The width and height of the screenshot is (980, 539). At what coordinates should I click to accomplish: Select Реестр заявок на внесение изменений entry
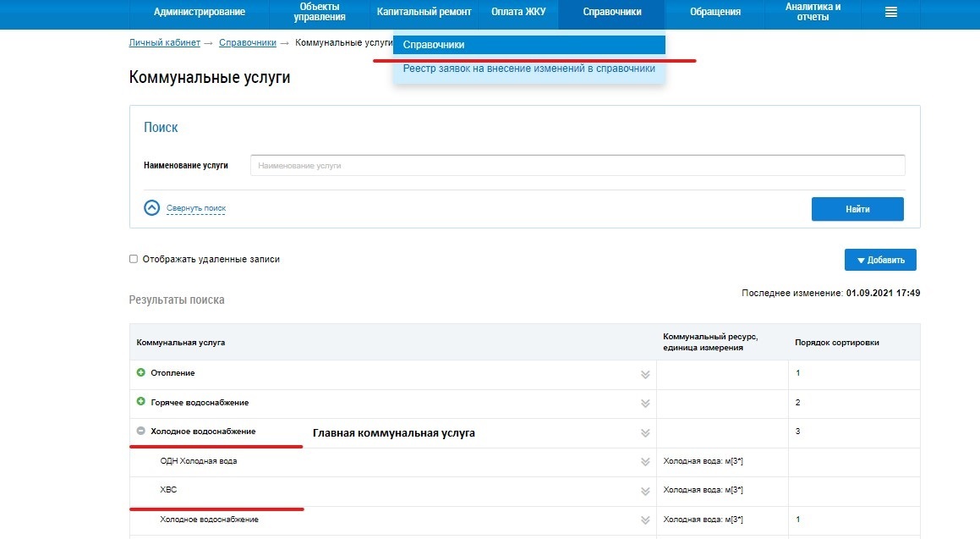click(x=528, y=69)
